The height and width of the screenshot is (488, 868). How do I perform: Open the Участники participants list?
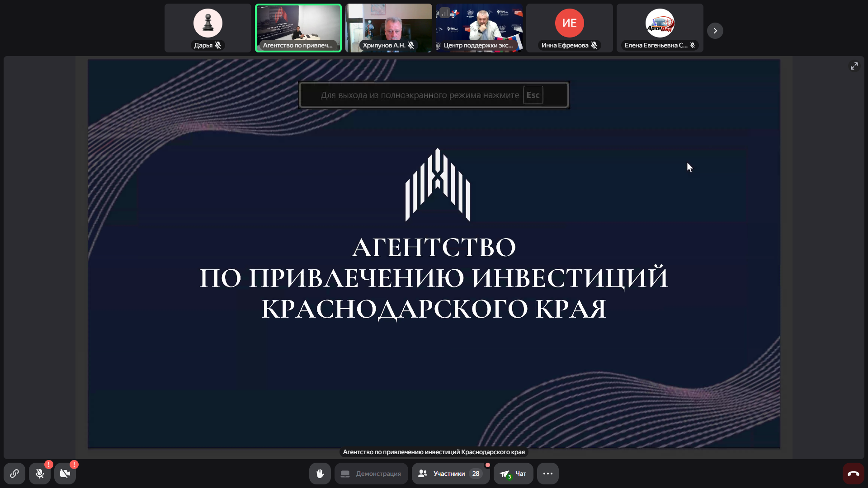[451, 474]
